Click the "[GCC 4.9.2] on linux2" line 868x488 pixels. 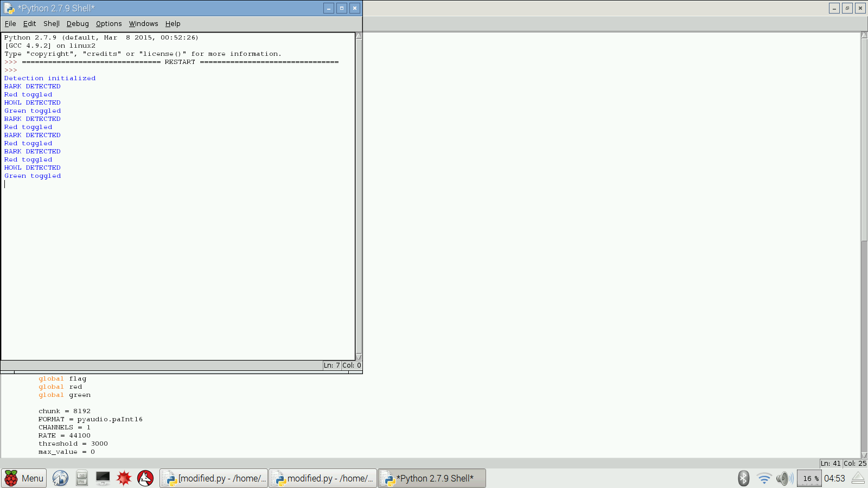click(x=50, y=46)
